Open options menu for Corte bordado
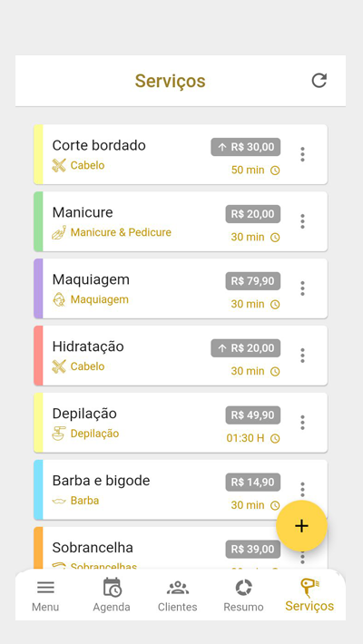 coord(302,154)
